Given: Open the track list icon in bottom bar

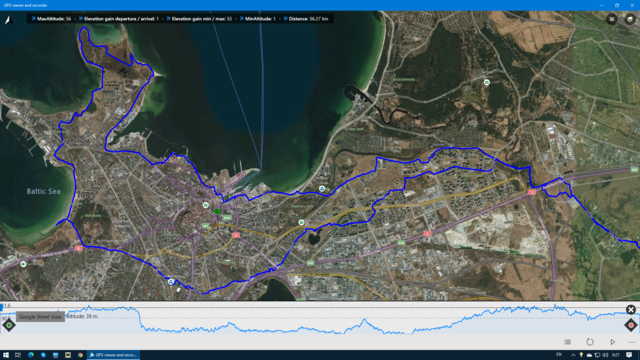Looking at the screenshot, I should coord(568,342).
